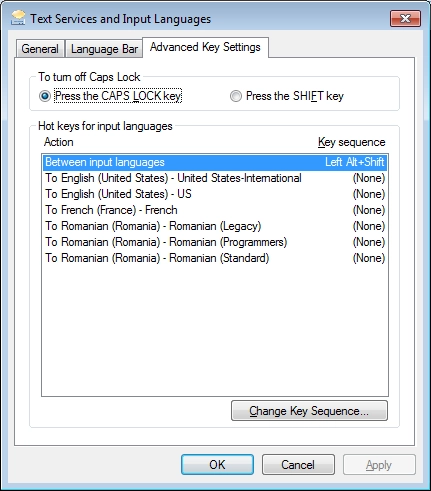Click the Key sequence column header
The width and height of the screenshot is (431, 491).
[x=352, y=142]
